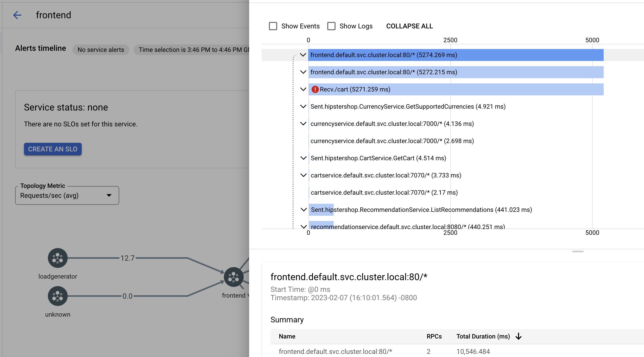
Task: Click the collapse chevron on frontend.default row
Action: pyautogui.click(x=302, y=54)
